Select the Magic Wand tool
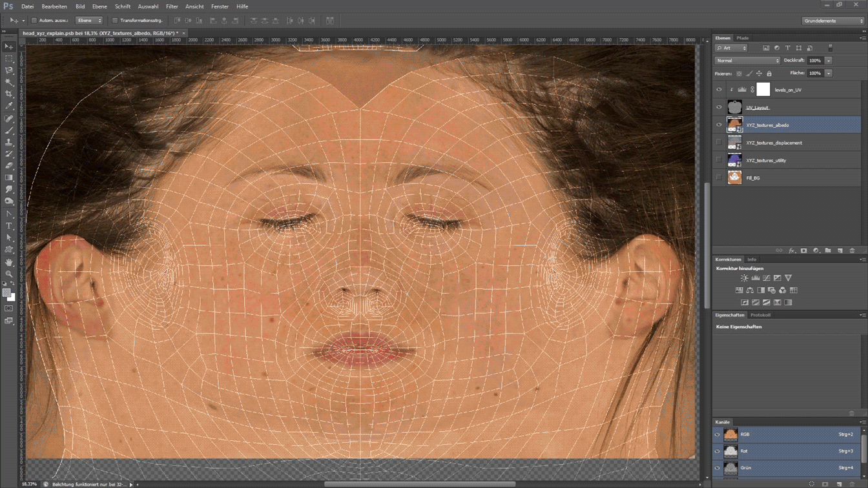Image resolution: width=868 pixels, height=488 pixels. (9, 83)
